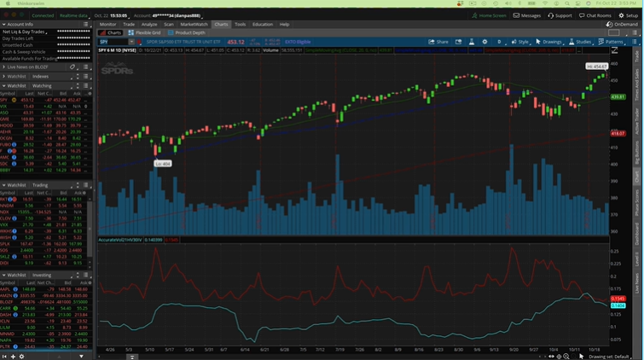Open sidebar settings gear at bottom left
The height and width of the screenshot is (360, 644).
pos(22,357)
